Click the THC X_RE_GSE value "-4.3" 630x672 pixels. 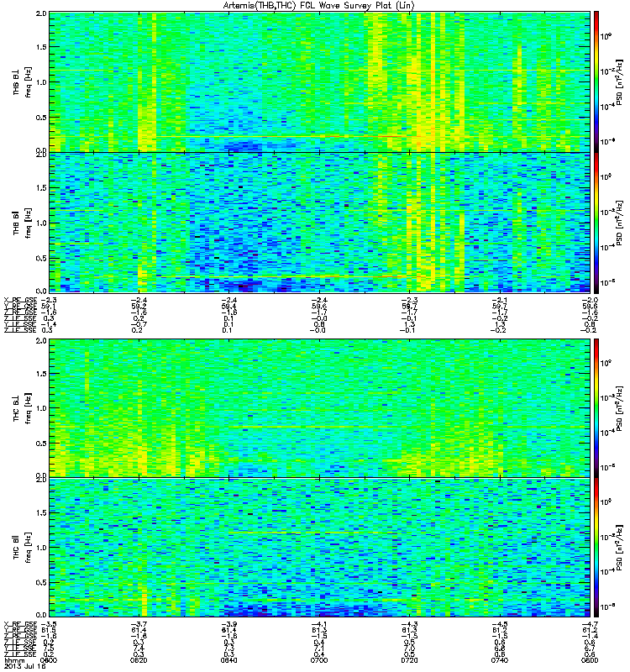(x=409, y=623)
